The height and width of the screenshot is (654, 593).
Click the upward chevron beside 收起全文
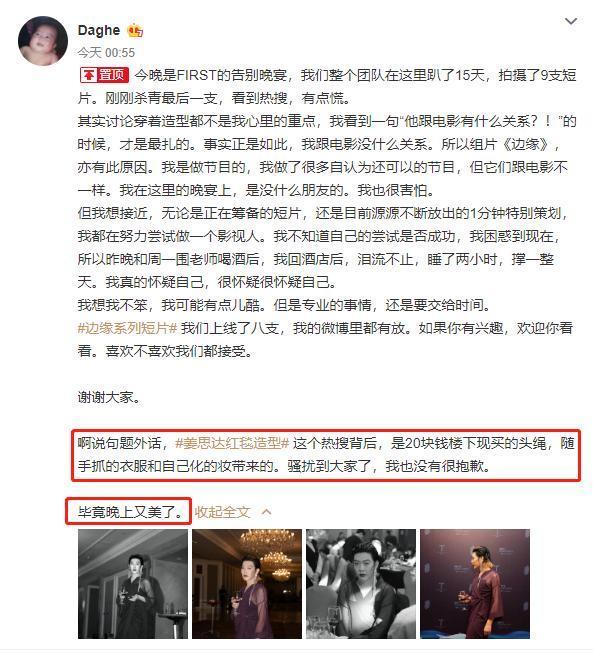tap(266, 512)
